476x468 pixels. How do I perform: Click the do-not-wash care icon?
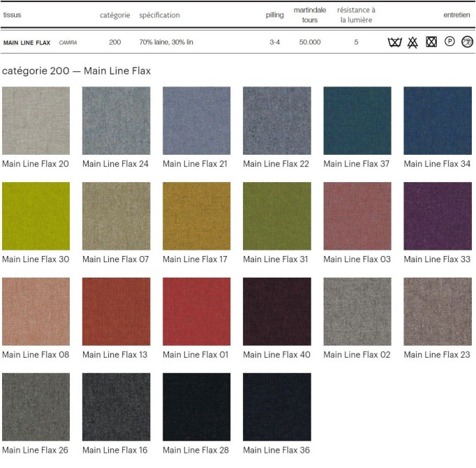click(394, 43)
